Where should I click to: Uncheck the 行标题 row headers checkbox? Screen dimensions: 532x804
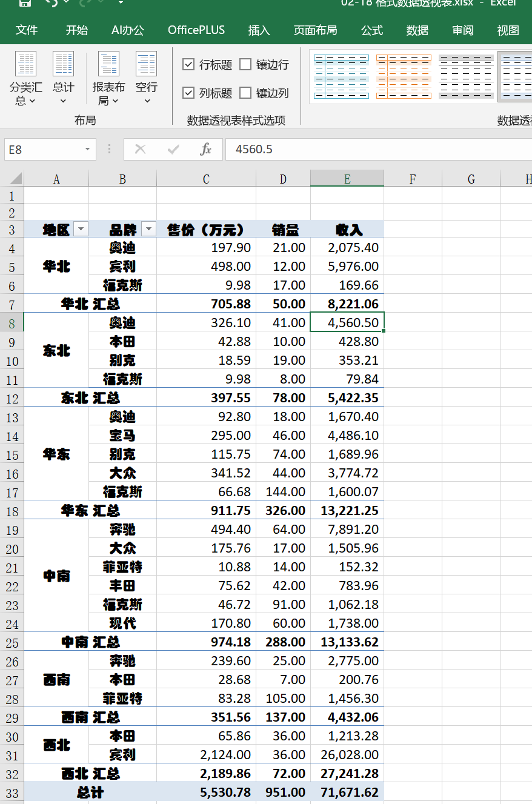coord(188,64)
